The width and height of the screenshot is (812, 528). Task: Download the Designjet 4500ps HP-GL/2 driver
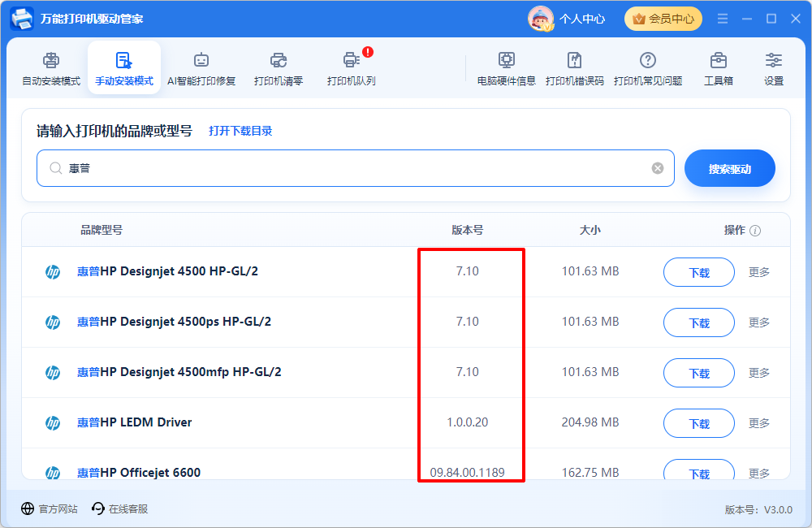pos(699,322)
